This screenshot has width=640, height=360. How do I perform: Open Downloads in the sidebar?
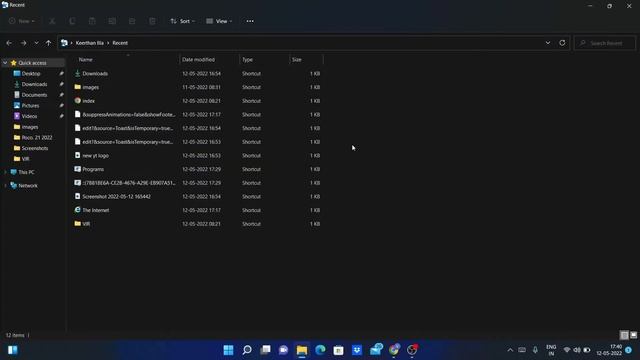click(34, 84)
